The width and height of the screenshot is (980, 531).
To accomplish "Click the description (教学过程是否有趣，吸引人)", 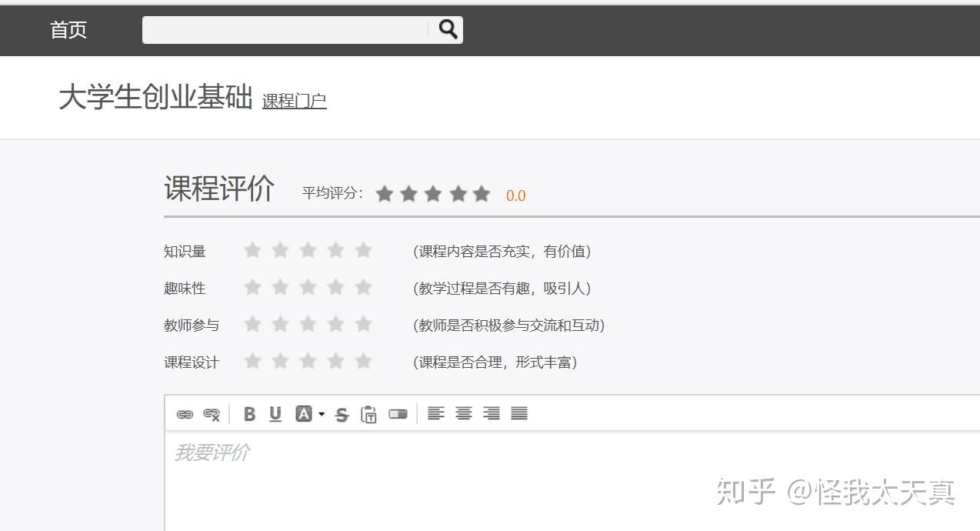I will tap(502, 289).
